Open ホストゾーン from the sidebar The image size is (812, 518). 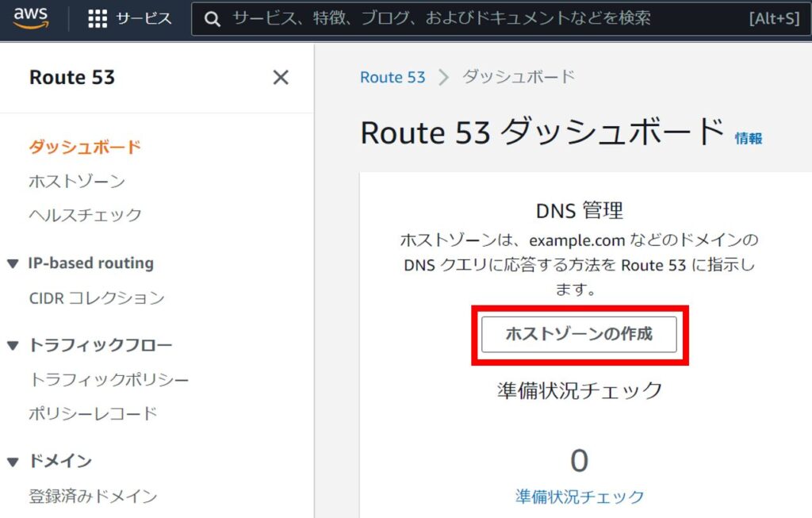[77, 182]
